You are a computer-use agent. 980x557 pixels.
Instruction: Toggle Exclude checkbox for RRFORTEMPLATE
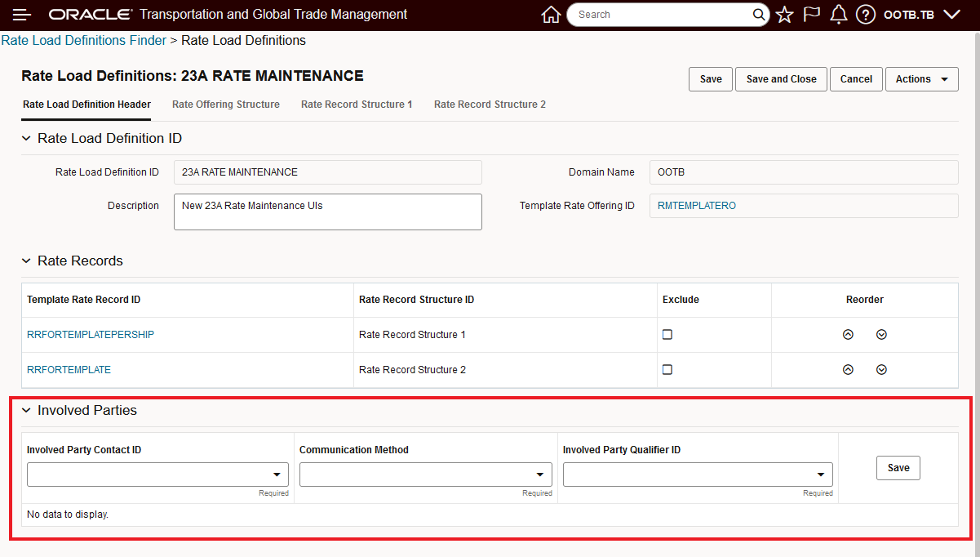pos(667,370)
